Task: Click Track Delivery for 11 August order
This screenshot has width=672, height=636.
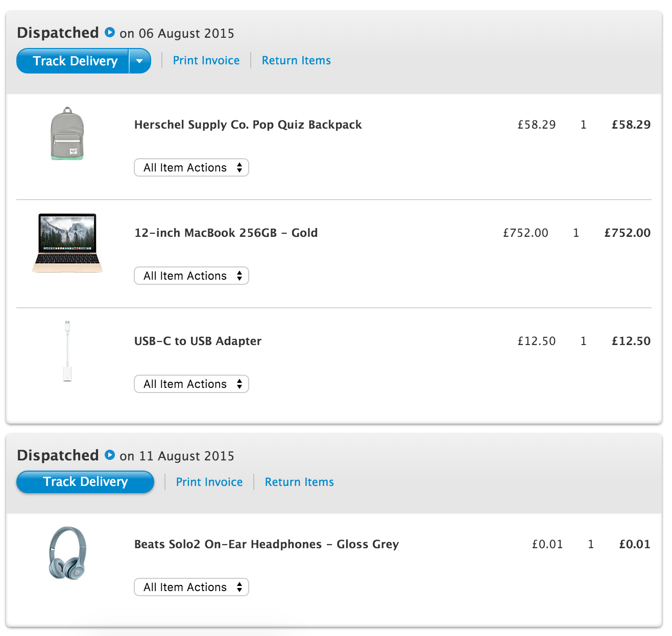Action: tap(85, 482)
